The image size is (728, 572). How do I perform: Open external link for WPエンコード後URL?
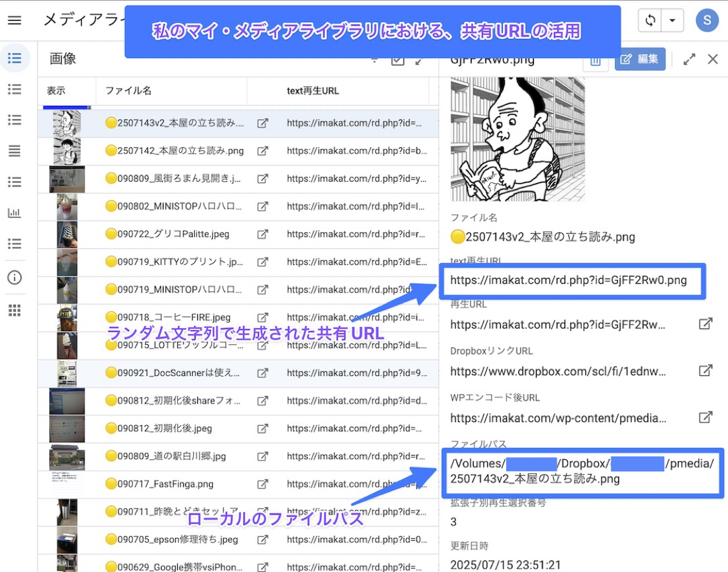pos(705,417)
